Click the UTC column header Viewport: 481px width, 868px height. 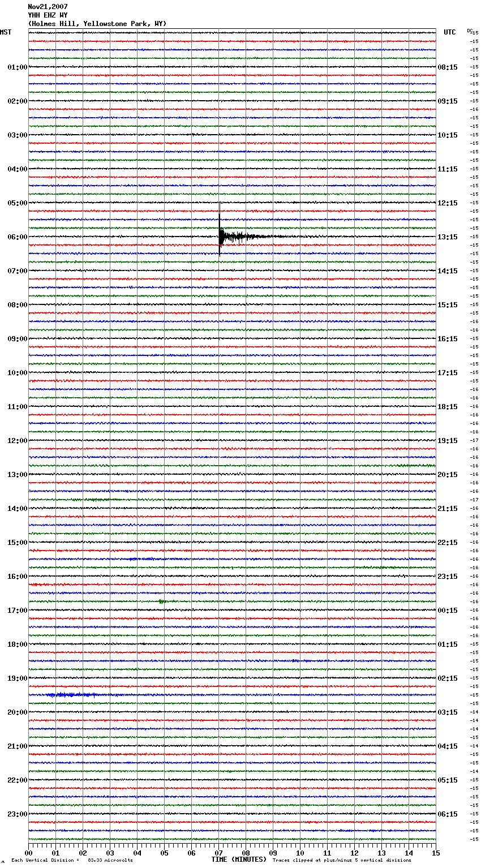(x=450, y=32)
